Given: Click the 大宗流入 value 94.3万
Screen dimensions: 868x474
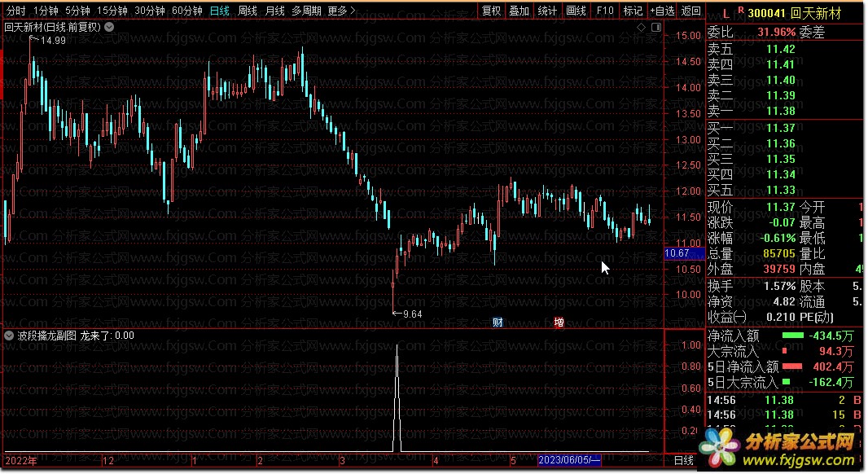Looking at the screenshot, I should [x=836, y=351].
